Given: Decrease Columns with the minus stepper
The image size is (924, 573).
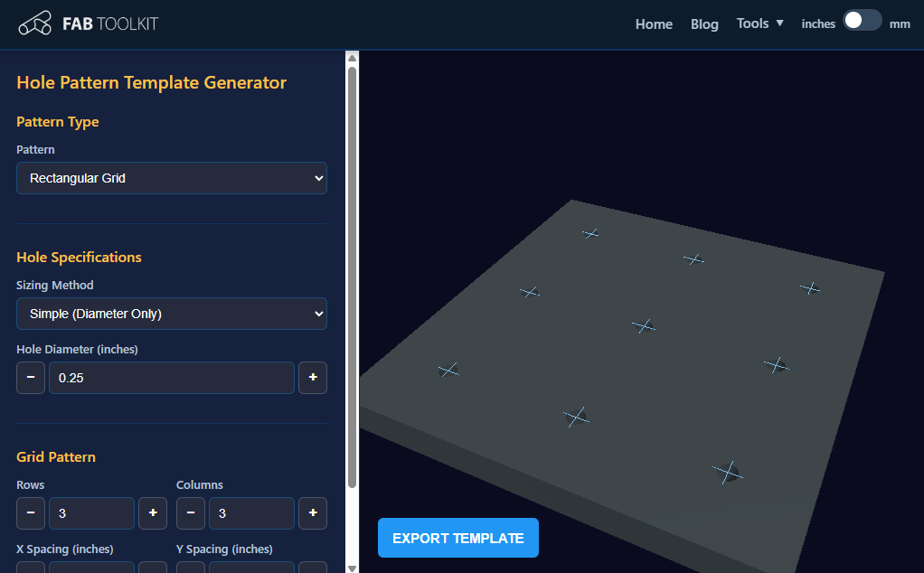Looking at the screenshot, I should coord(190,512).
